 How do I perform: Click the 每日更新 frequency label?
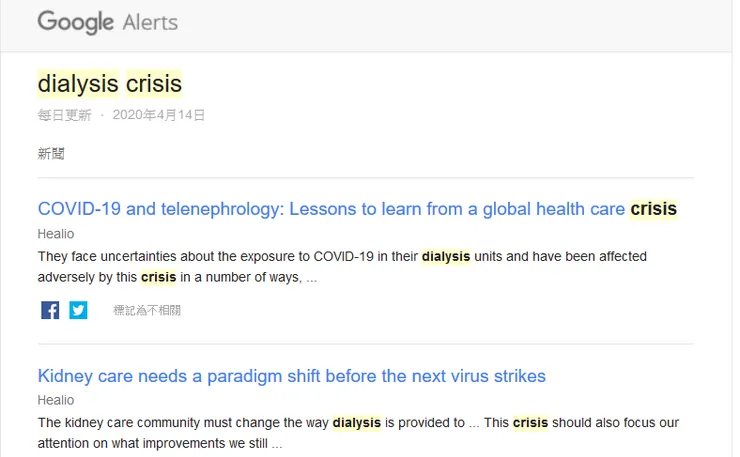pos(64,115)
